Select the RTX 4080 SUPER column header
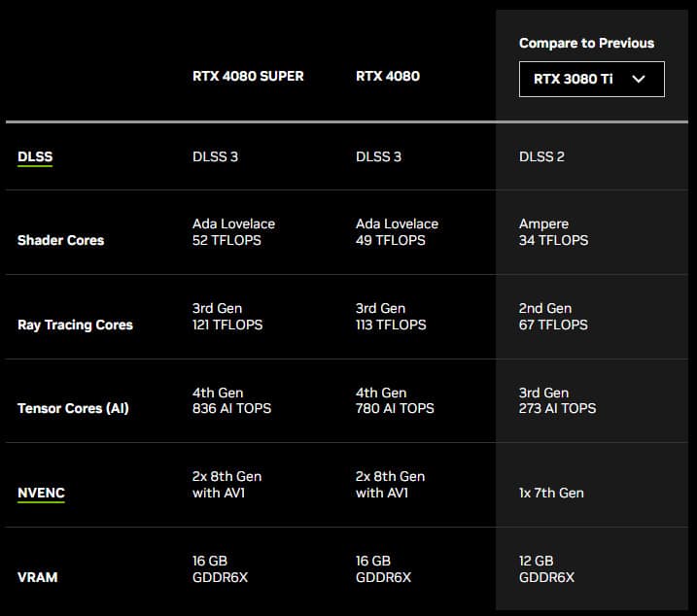697x616 pixels. (248, 76)
